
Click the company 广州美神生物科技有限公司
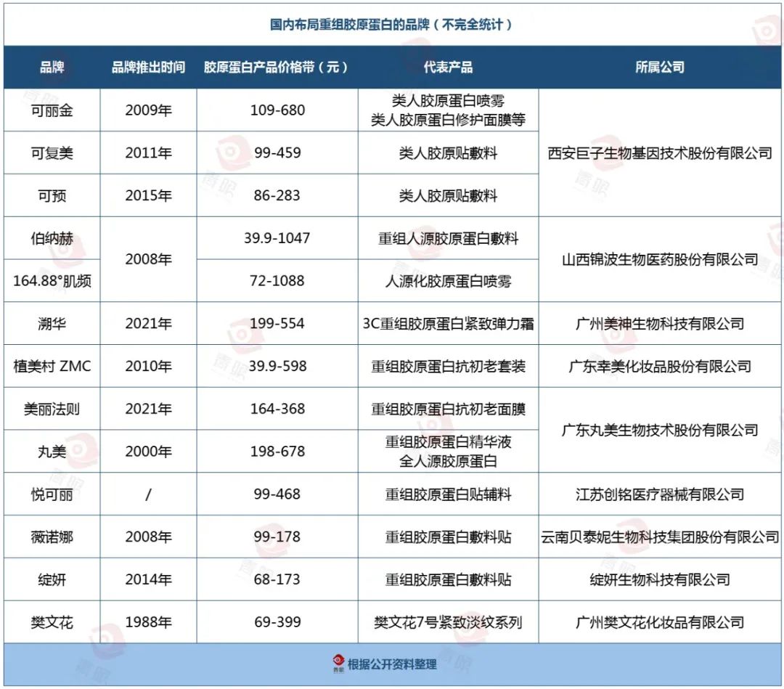click(x=660, y=324)
